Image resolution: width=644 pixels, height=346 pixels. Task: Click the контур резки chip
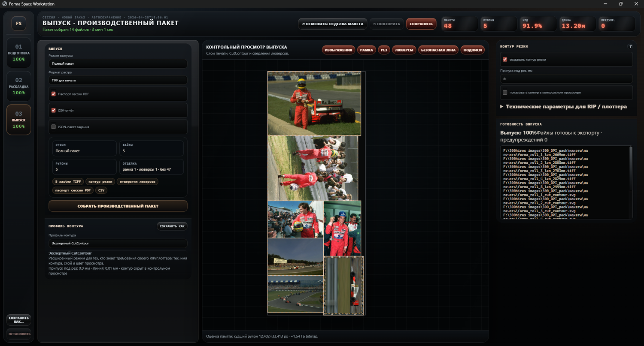(x=101, y=182)
